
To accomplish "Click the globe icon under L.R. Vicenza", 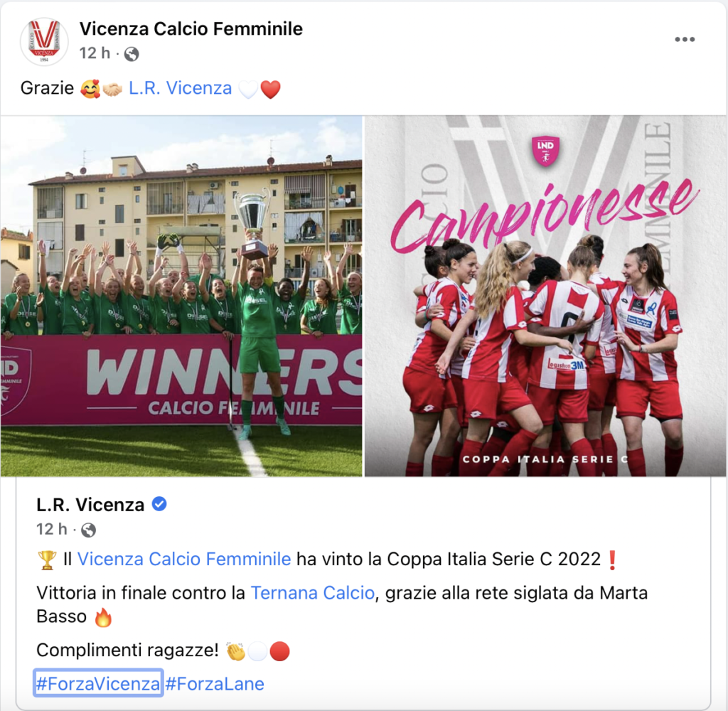I will tap(89, 530).
